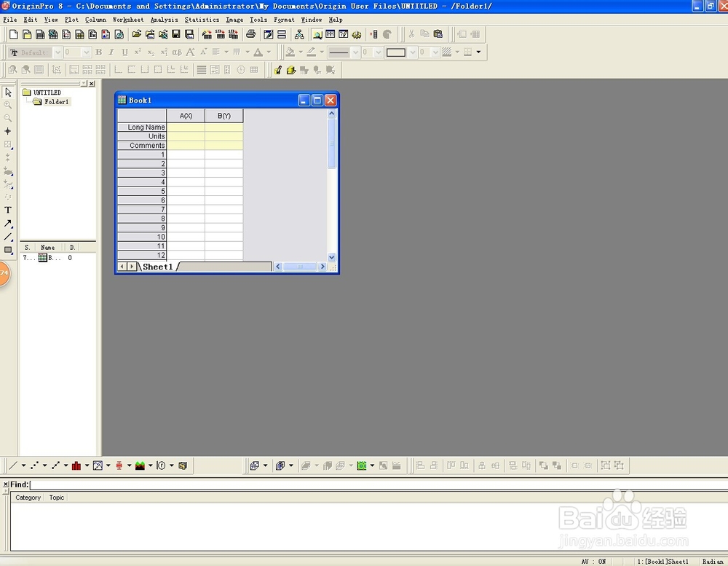Click the New Folder icon

click(x=27, y=34)
